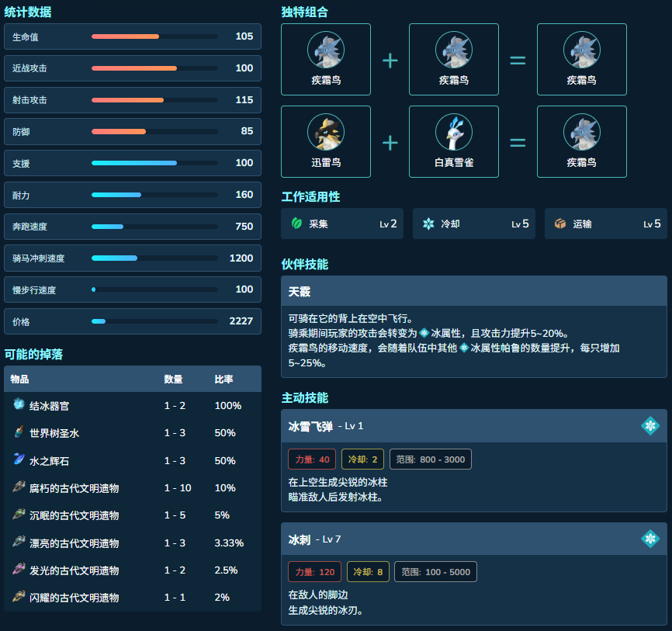Click the 防御 stat bar

154,131
